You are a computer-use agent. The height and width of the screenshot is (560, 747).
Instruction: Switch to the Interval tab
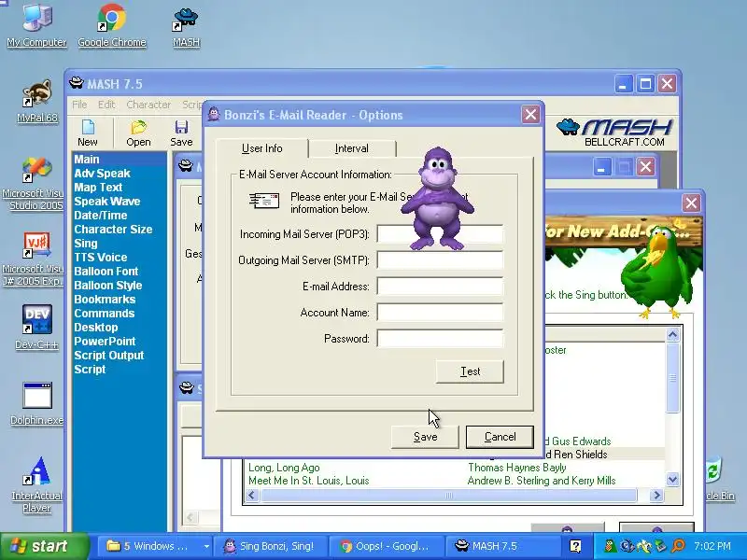coord(352,148)
